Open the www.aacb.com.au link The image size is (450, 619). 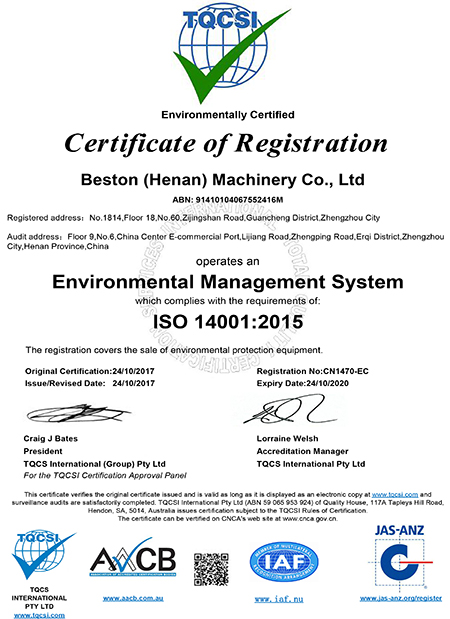click(x=133, y=598)
